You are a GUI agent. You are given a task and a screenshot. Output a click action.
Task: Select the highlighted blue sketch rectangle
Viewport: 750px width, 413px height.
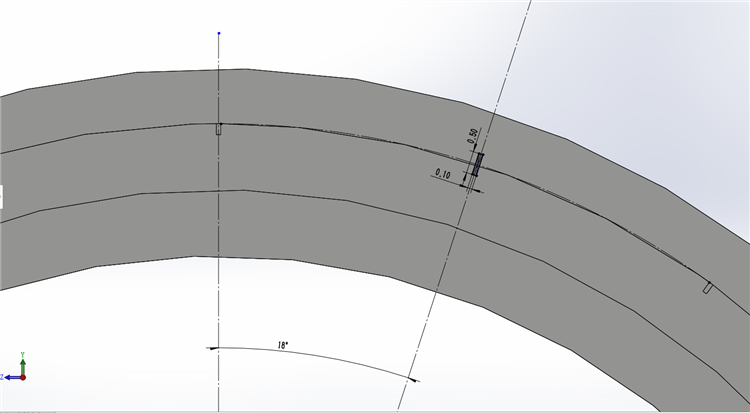tap(477, 164)
